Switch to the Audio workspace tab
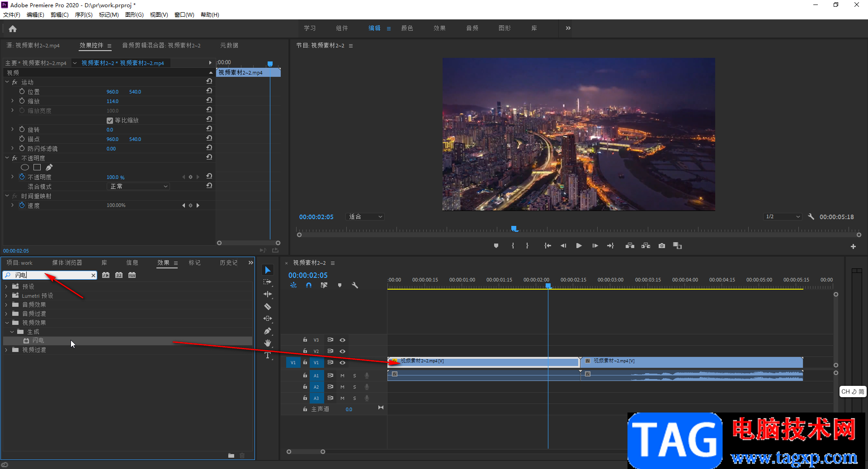868x469 pixels. pyautogui.click(x=472, y=28)
